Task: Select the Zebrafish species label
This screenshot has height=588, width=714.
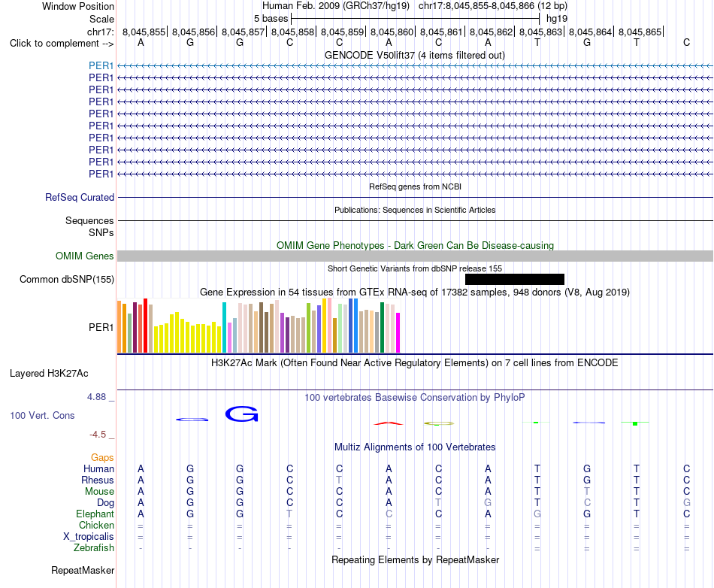Action: coord(93,548)
